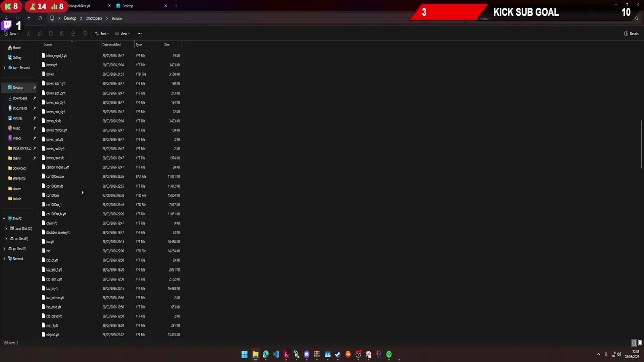Open Videos from quick access
The height and width of the screenshot is (362, 644).
point(14,138)
